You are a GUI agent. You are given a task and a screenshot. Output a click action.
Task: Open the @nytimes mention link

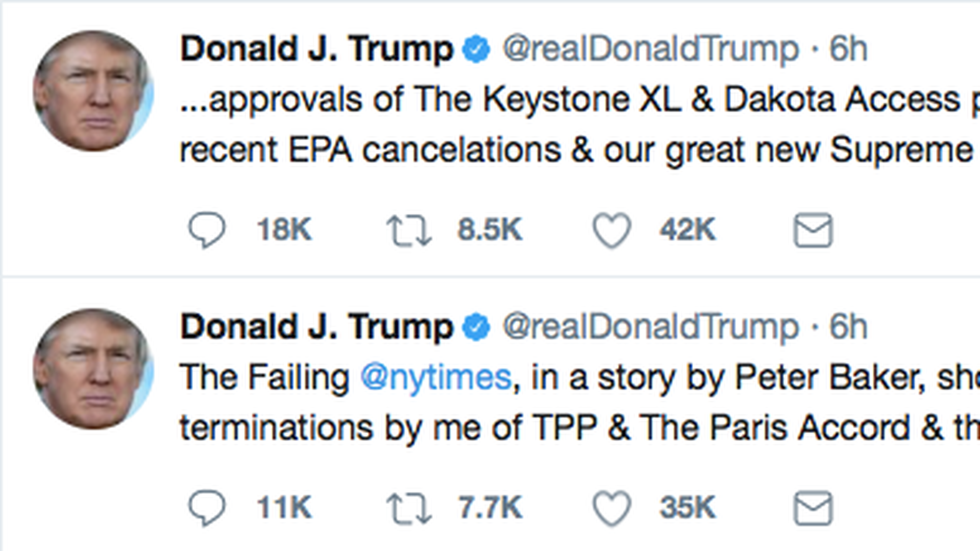tap(435, 378)
